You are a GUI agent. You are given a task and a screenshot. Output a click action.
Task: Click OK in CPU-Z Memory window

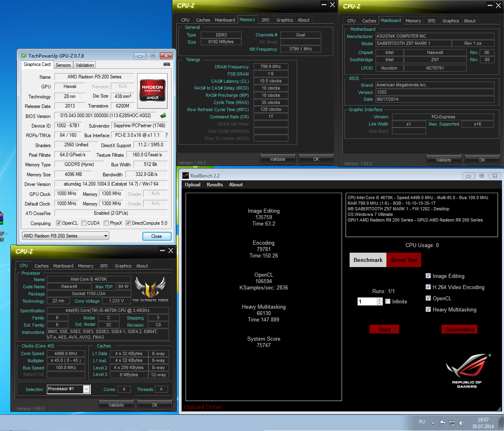[x=316, y=159]
